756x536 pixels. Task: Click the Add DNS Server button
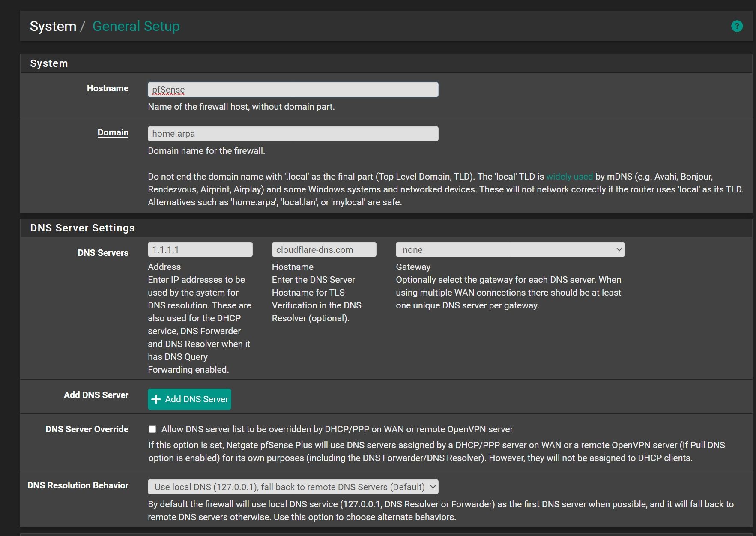point(189,399)
